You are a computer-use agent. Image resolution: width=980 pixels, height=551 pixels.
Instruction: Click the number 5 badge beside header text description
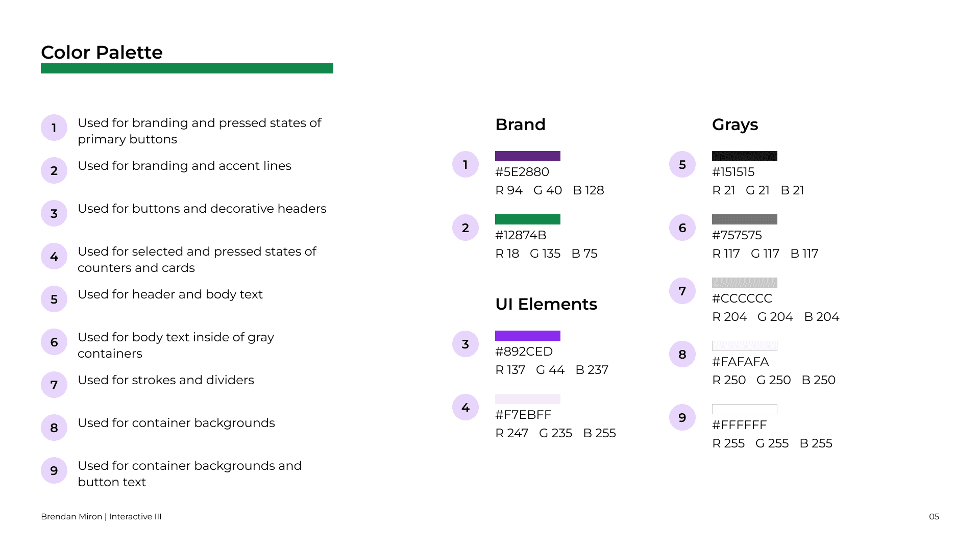[54, 299]
